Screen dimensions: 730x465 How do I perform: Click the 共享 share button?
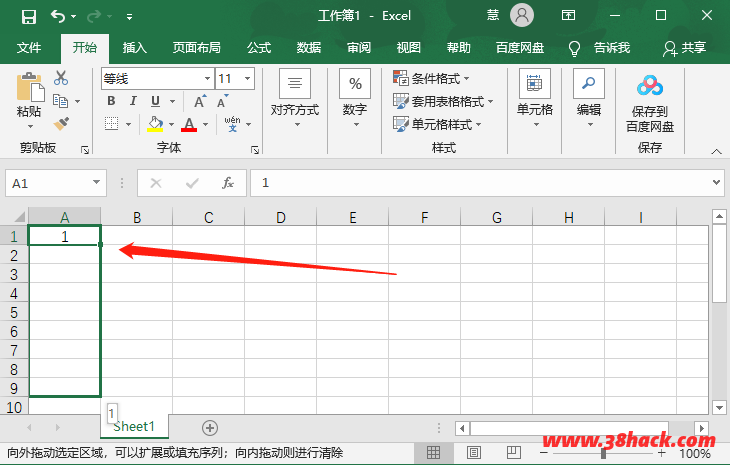pos(685,47)
